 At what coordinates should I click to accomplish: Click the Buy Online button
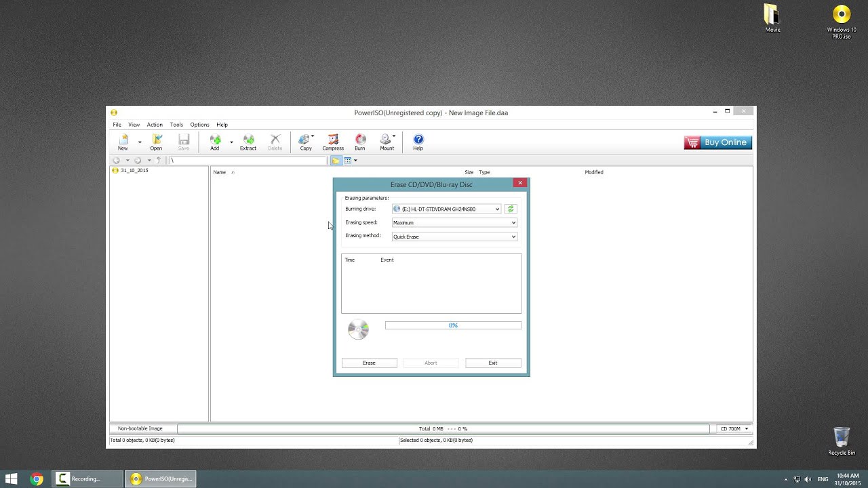[717, 142]
